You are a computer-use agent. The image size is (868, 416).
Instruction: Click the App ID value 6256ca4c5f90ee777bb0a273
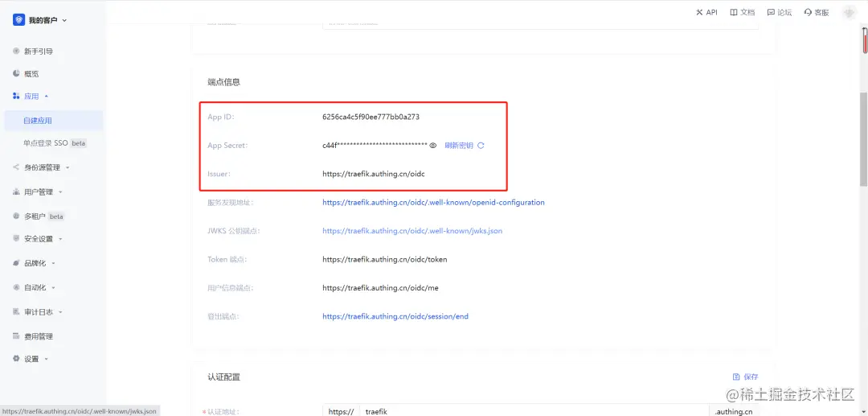tap(371, 117)
